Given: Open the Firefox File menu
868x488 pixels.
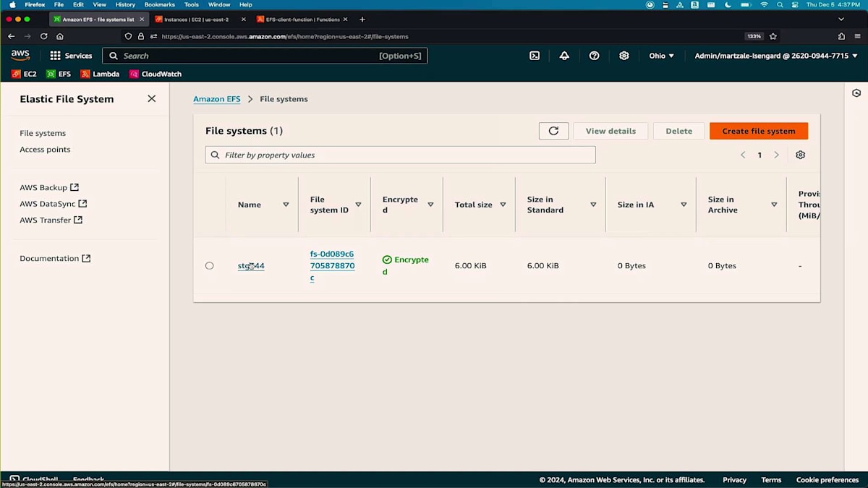Looking at the screenshot, I should point(59,4).
